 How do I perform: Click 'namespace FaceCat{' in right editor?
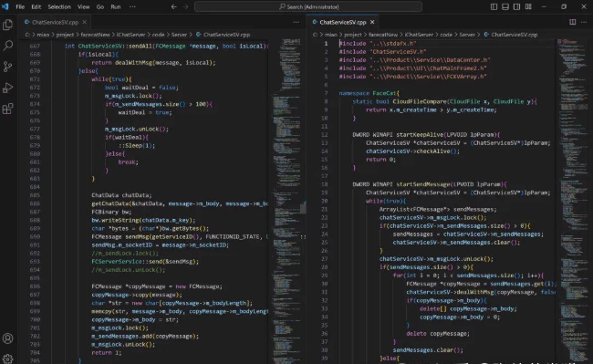[x=369, y=93]
